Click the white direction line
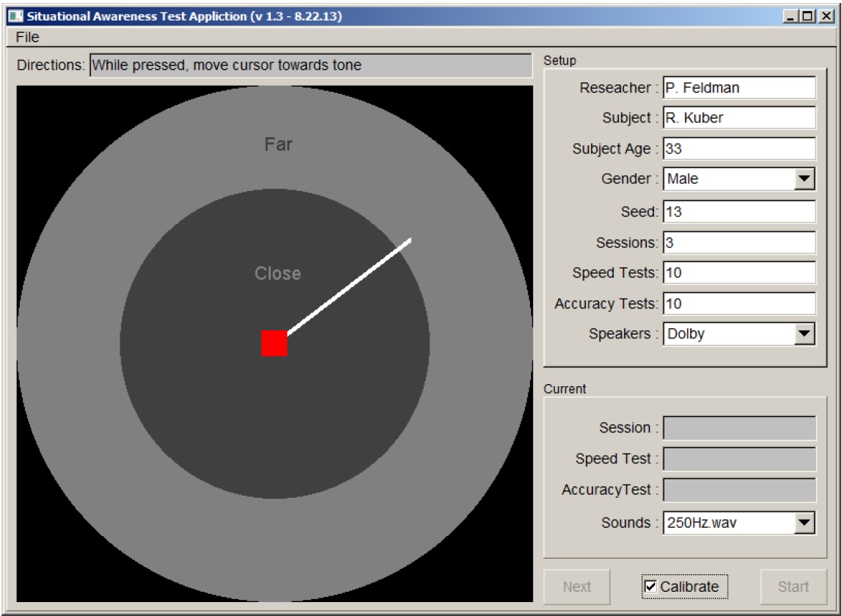842x616 pixels. pyautogui.click(x=349, y=287)
